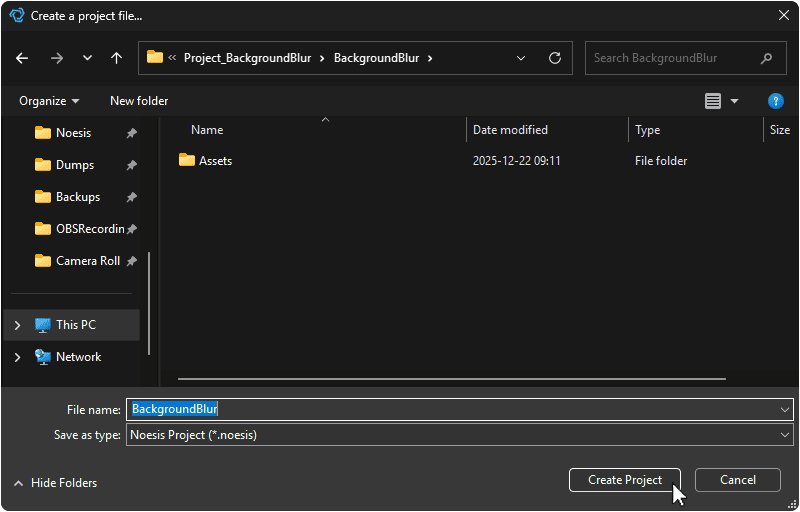The image size is (800, 512).
Task: Close the Create a project file dialog
Action: point(784,15)
